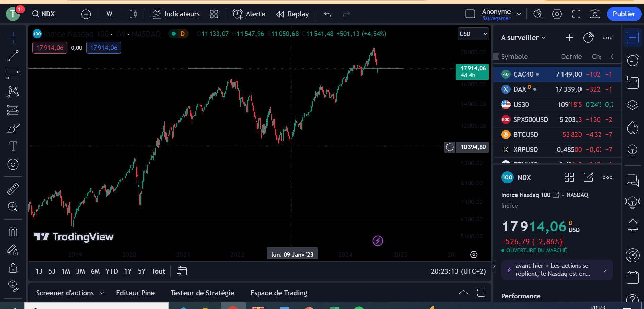Open the NDX details grid icon

pos(569,177)
